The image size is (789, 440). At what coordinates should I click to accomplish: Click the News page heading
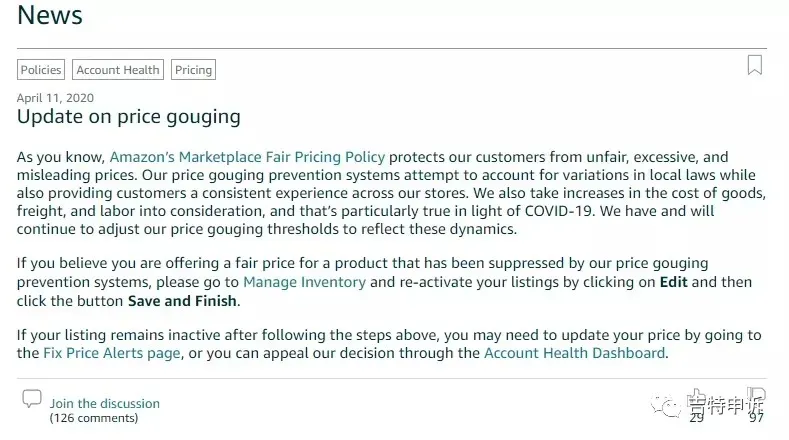(50, 15)
